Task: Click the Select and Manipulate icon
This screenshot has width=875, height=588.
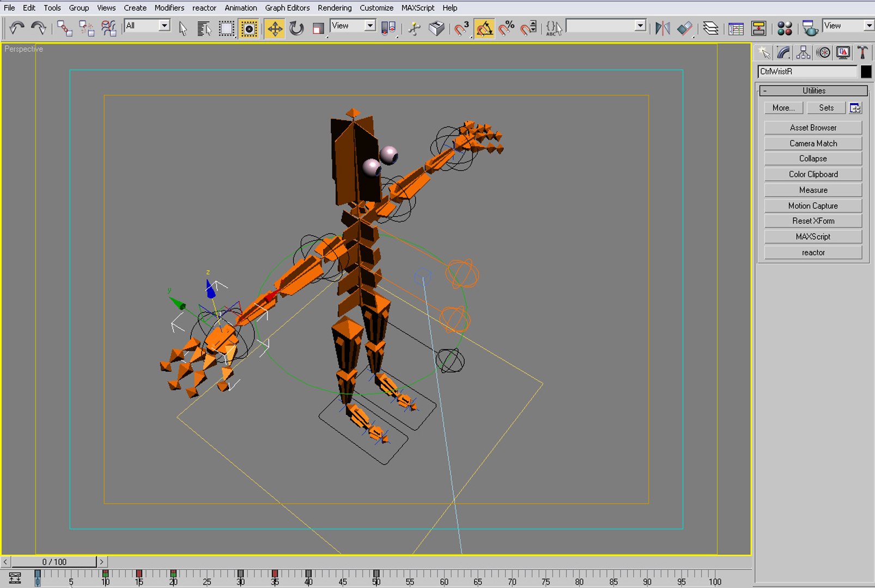Action: point(414,28)
